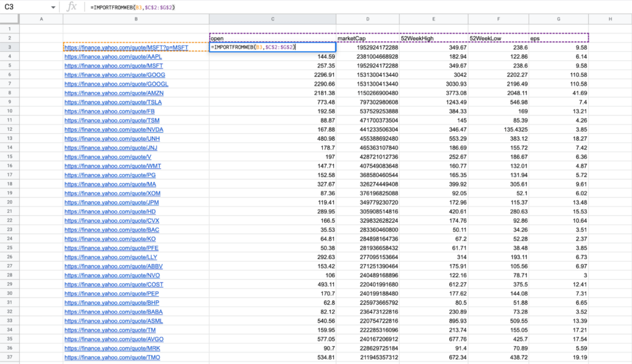Select column B header
This screenshot has height=364, width=632.
point(136,19)
